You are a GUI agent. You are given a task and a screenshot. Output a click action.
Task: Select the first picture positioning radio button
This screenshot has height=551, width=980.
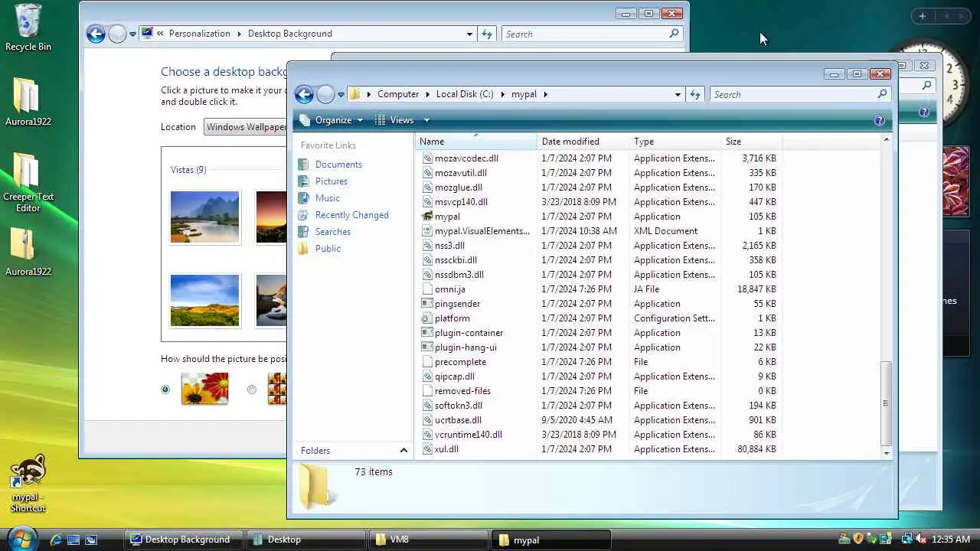(165, 390)
